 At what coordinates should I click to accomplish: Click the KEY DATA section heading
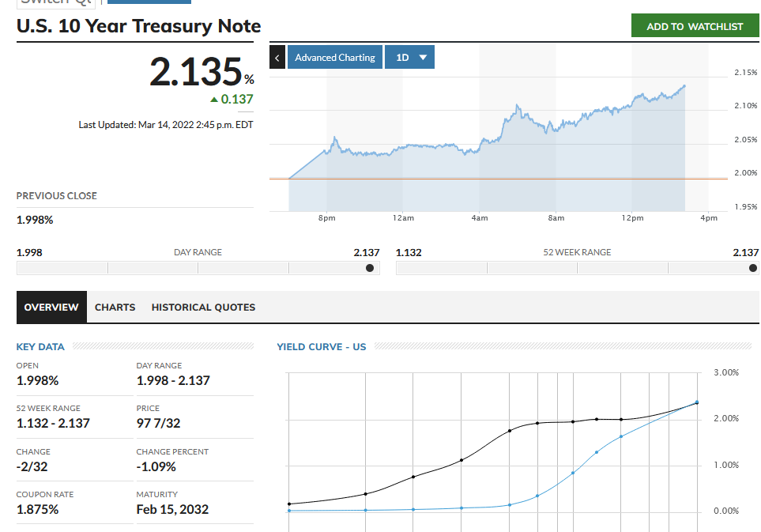point(40,346)
